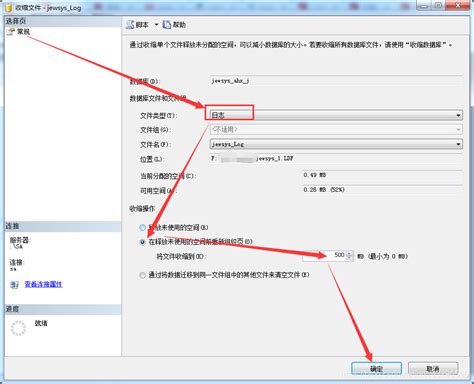The image size is (474, 384).
Task: Select 释放未使用的空间 radio option
Action: click(x=142, y=227)
